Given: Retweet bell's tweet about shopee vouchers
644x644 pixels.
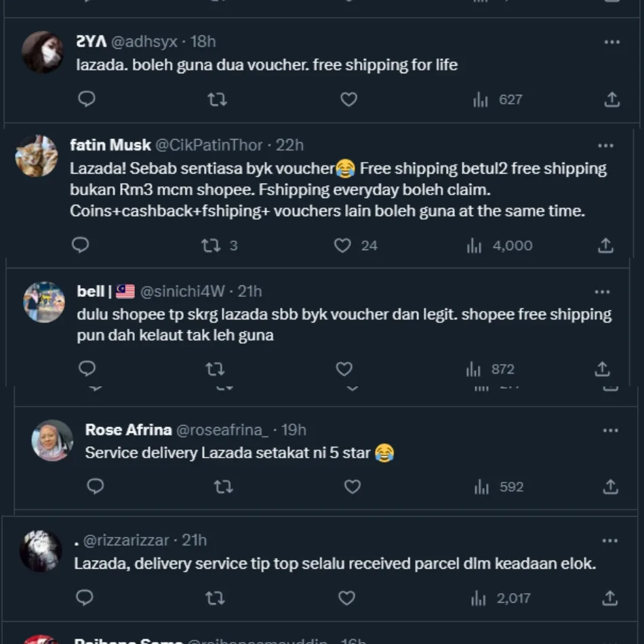Looking at the screenshot, I should 215,369.
